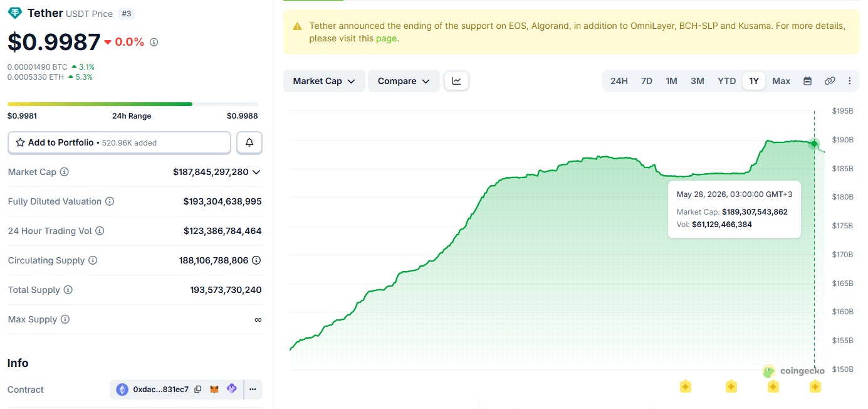Click the $0.9987 price text
The image size is (868, 409).
pyautogui.click(x=54, y=42)
